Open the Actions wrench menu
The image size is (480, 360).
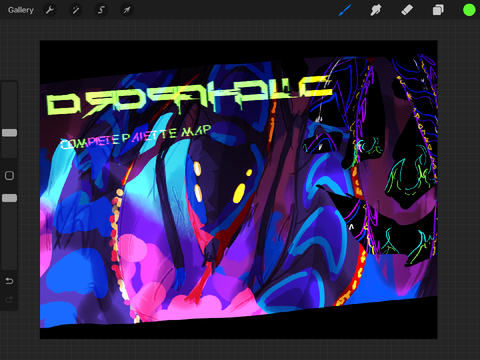point(50,10)
